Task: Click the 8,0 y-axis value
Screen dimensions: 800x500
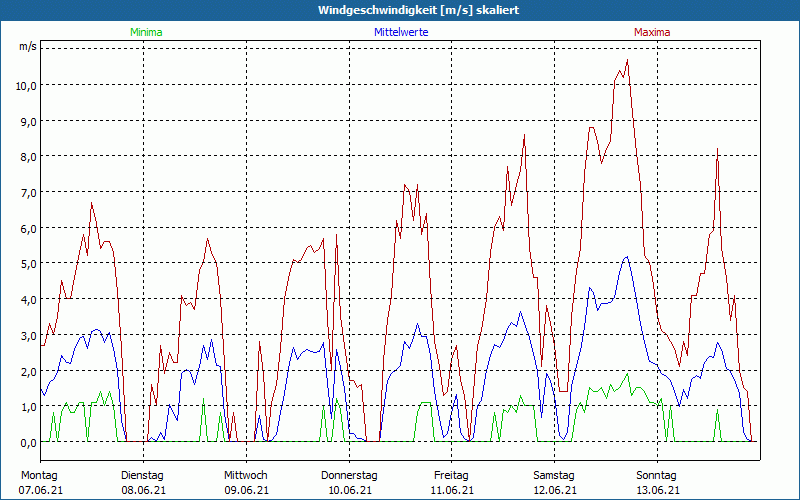Action: [x=29, y=157]
